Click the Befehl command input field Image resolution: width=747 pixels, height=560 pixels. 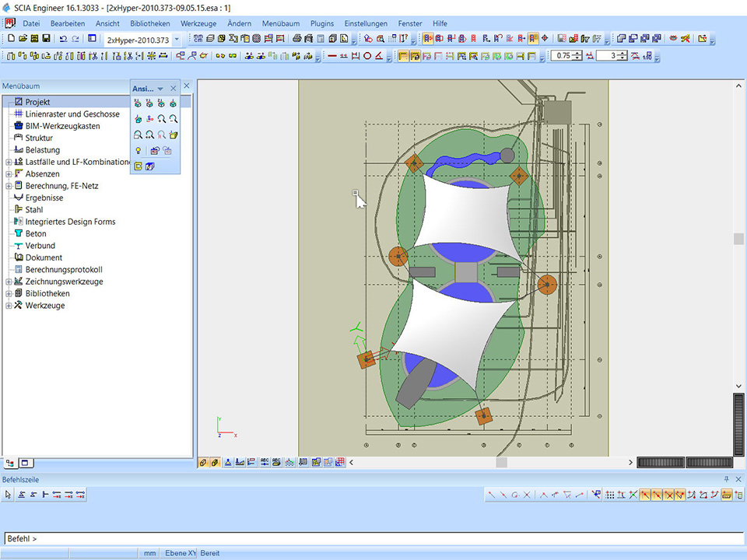pos(373,538)
